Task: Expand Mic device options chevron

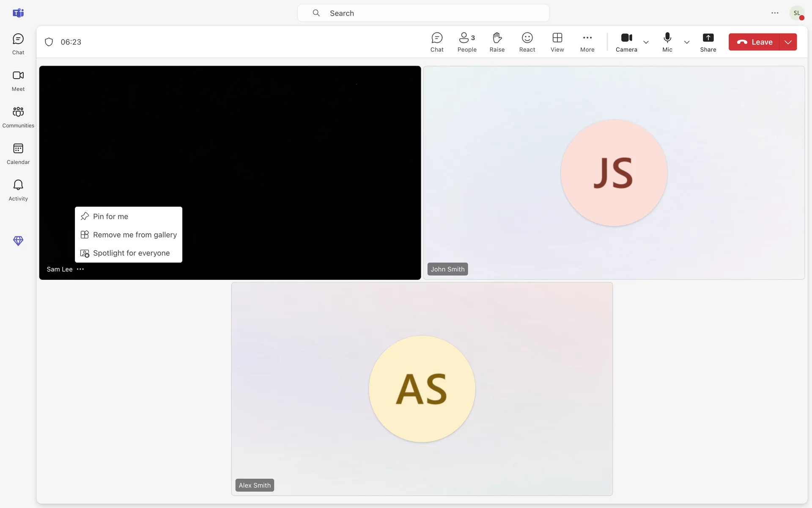Action: click(x=687, y=42)
